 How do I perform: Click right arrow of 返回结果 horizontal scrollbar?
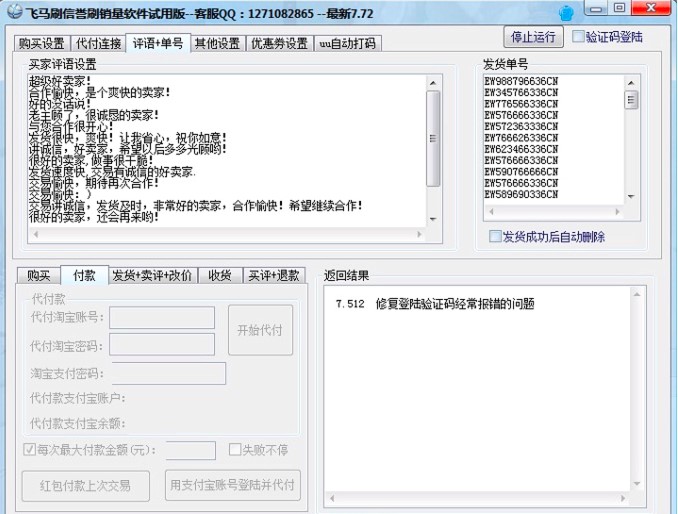click(x=623, y=498)
